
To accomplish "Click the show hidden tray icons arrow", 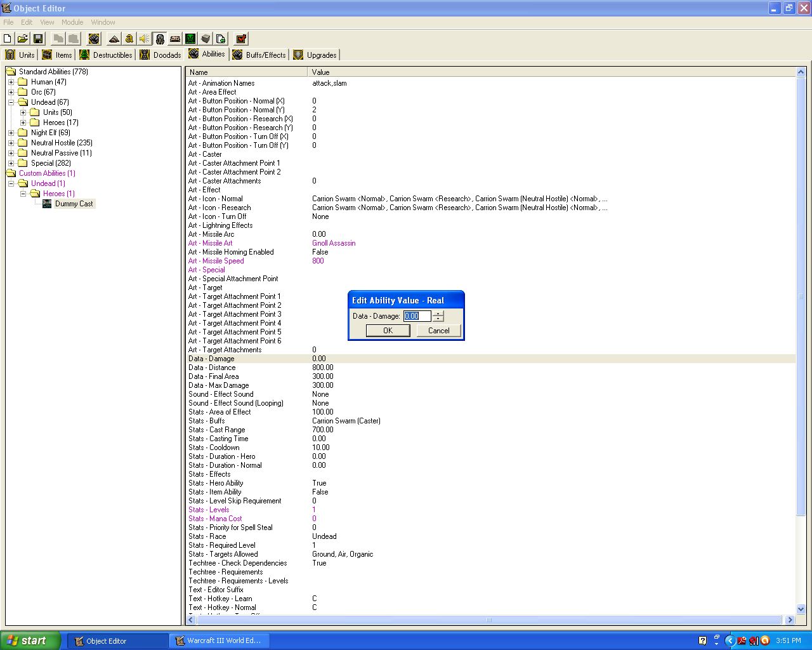I will [x=730, y=640].
